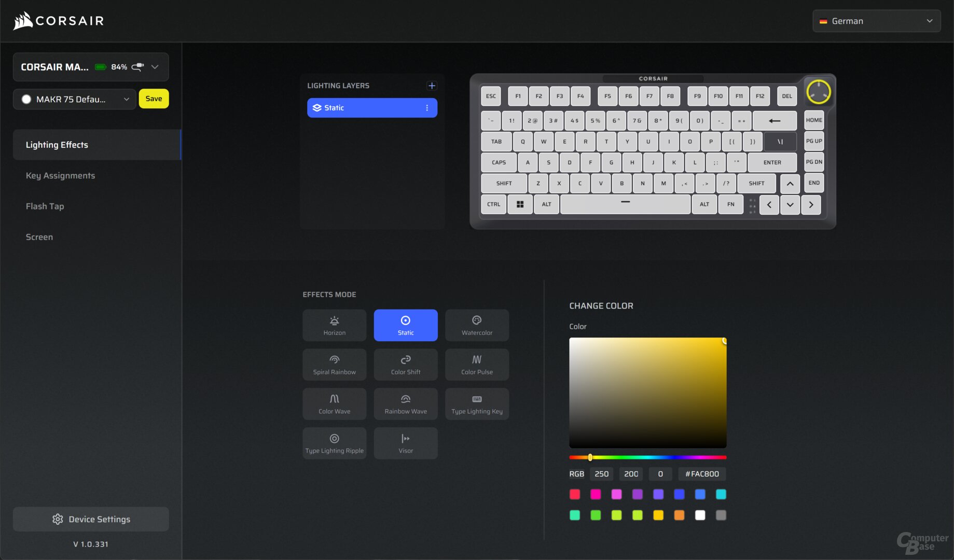Click the 84% battery text

(119, 67)
